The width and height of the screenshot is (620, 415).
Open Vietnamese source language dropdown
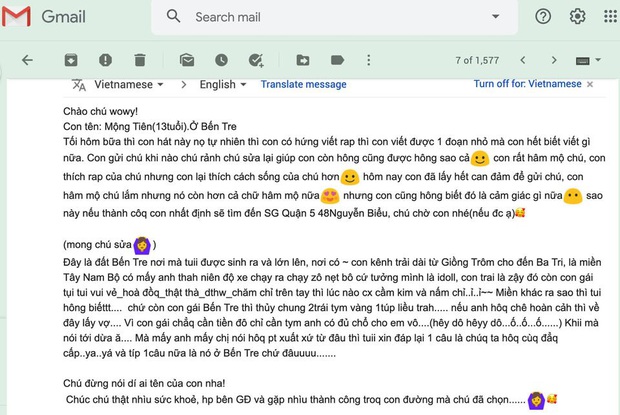129,84
